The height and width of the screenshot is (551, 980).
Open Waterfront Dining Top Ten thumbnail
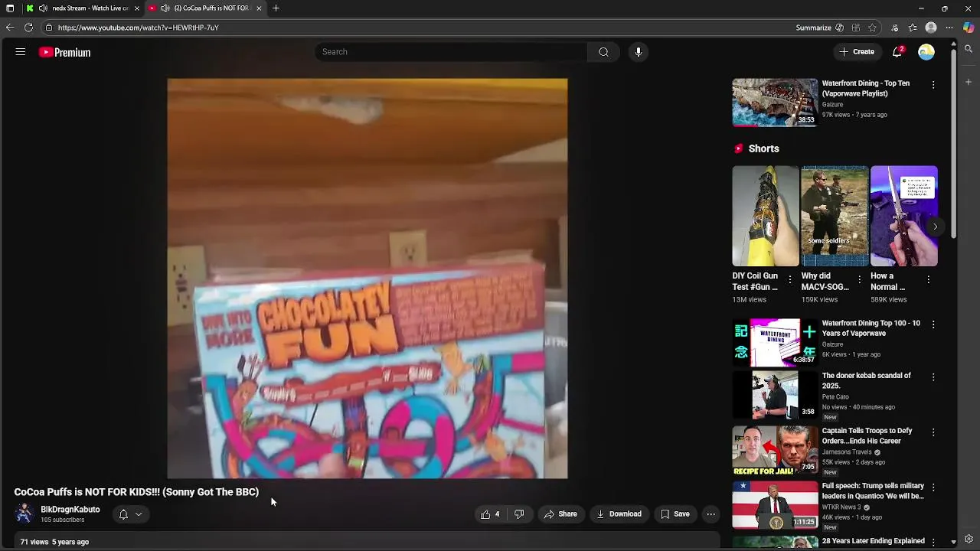(x=775, y=103)
